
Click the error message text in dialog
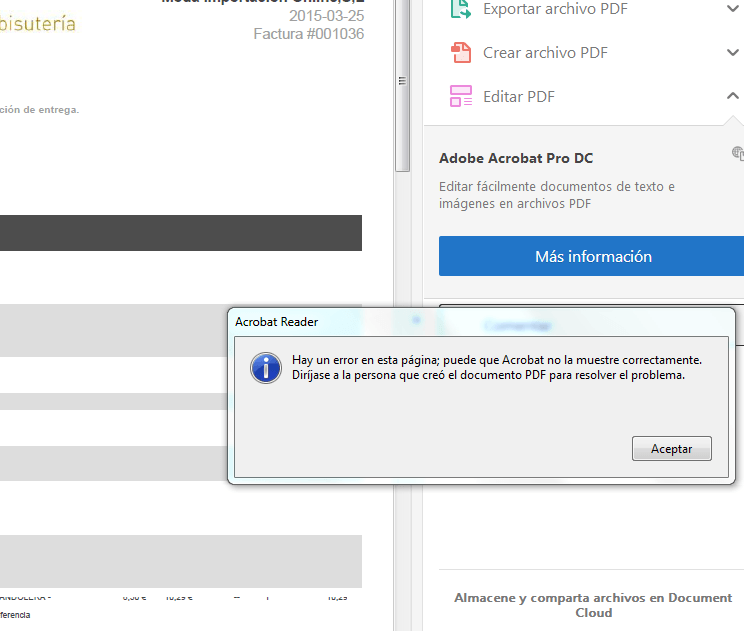click(x=497, y=367)
